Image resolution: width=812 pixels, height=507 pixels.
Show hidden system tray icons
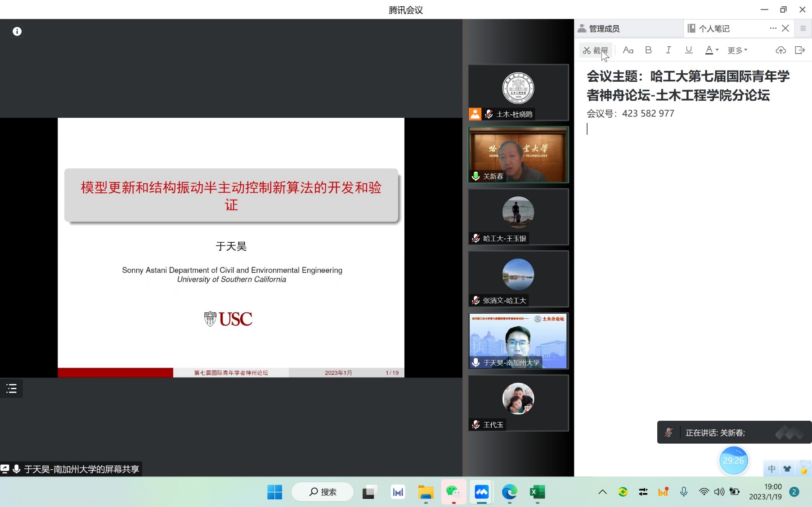(602, 492)
